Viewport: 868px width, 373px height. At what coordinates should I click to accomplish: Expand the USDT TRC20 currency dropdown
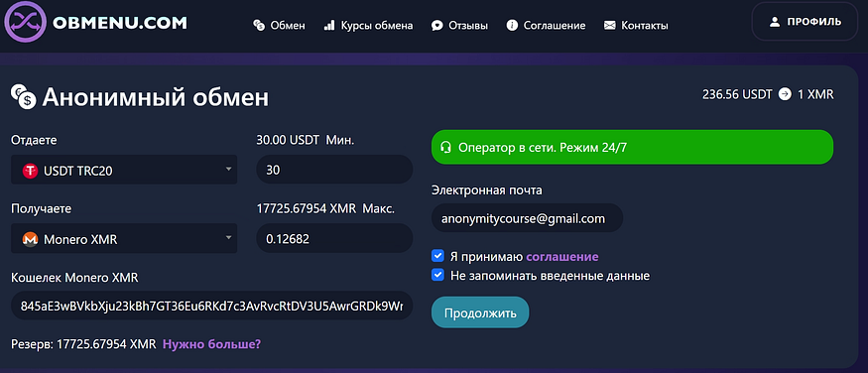tap(124, 170)
